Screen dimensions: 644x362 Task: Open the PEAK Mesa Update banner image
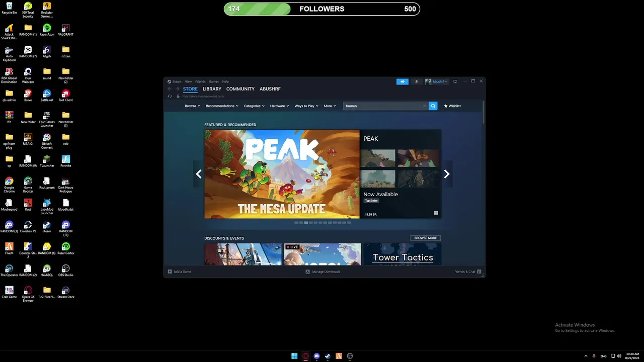point(282,174)
